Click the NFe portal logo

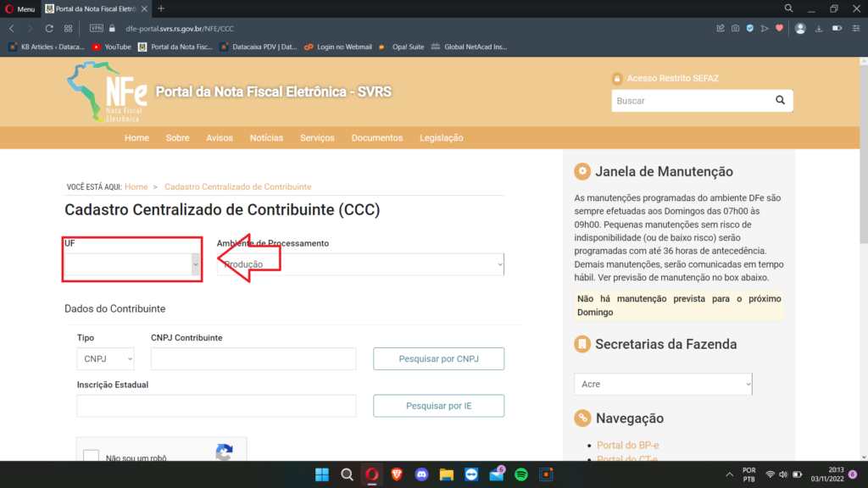click(x=108, y=92)
